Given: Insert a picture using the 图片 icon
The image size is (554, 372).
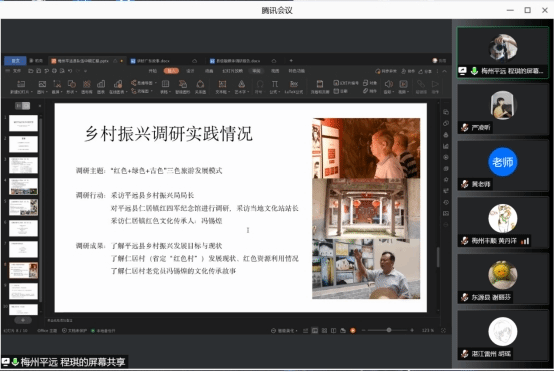Looking at the screenshot, I should (42, 84).
